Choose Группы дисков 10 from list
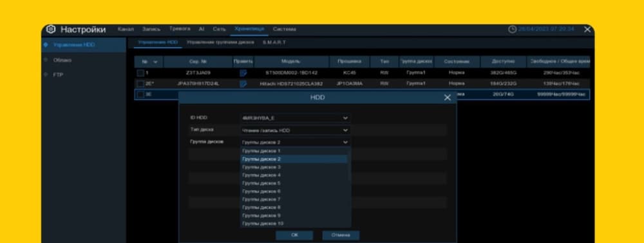The image size is (644, 243). pos(294,224)
